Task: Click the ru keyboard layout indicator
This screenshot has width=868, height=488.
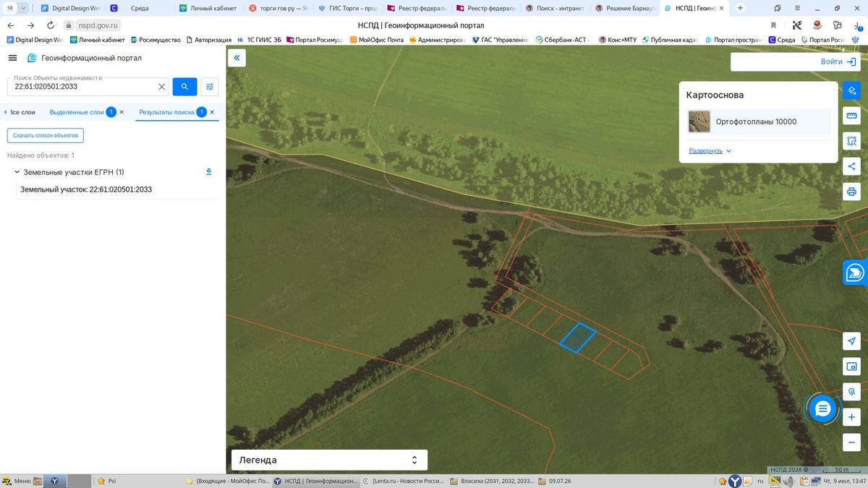Action: point(760,481)
